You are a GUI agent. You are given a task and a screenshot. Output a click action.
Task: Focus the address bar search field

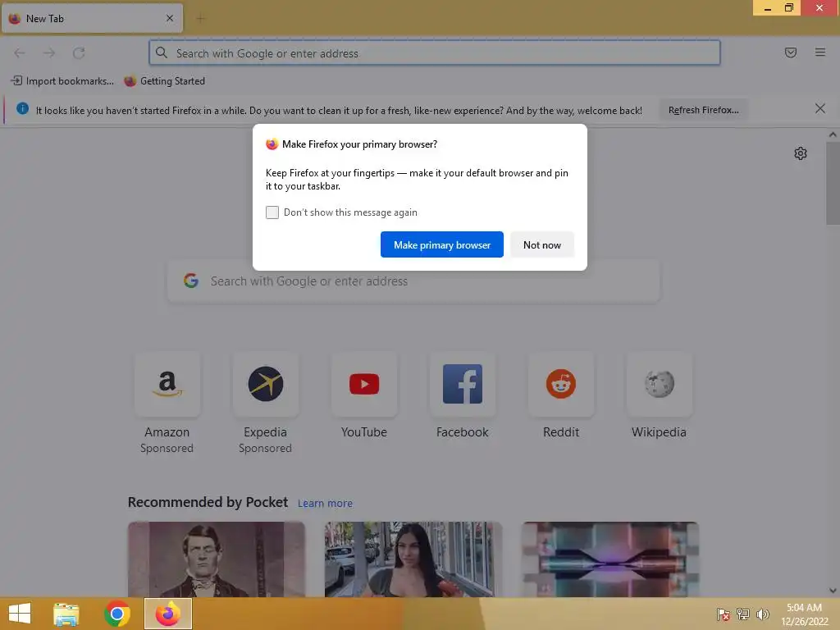[435, 52]
